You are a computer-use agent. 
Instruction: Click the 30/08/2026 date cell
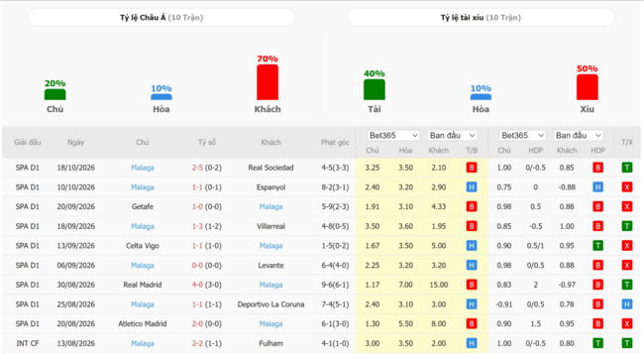tap(76, 285)
